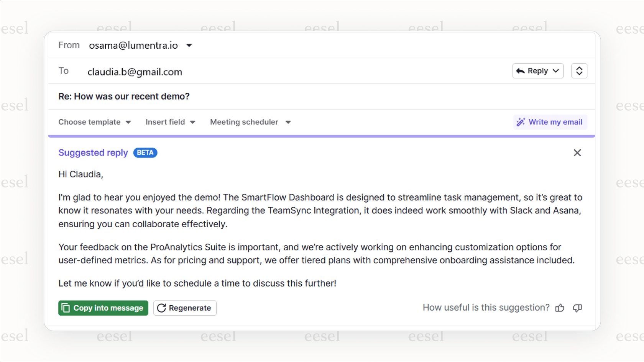Viewport: 644px width, 362px height.
Task: Click the Write my email wand icon
Action: click(x=521, y=122)
